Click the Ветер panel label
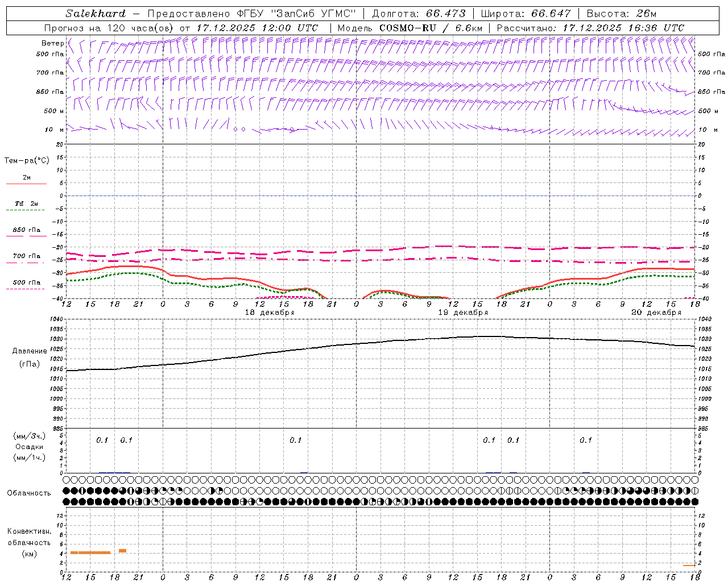 (52, 43)
